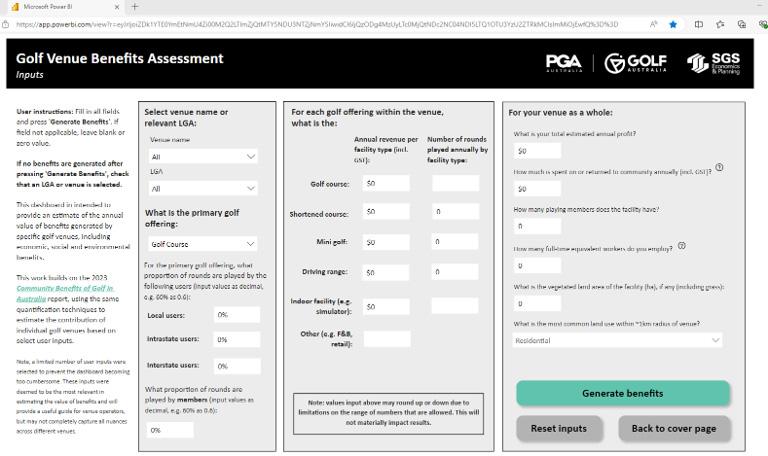Viewport: 768px width, 456px height.
Task: Click the PGA Australia logo
Action: [x=564, y=63]
